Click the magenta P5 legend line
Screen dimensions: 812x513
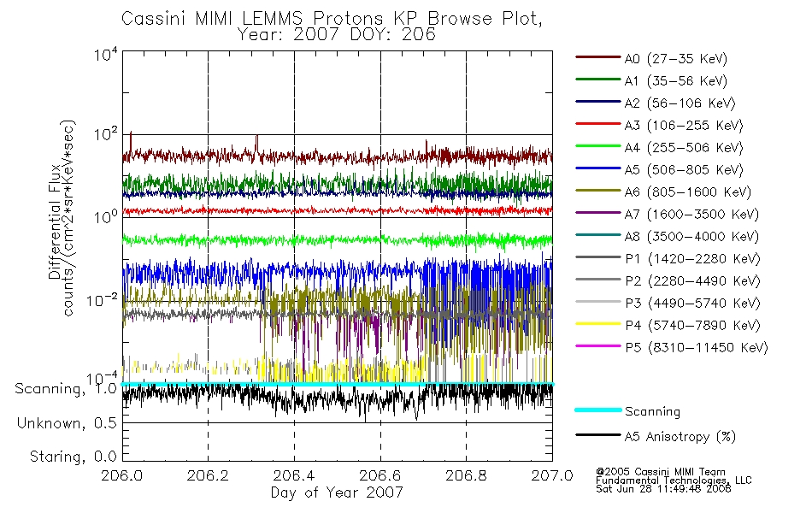tap(598, 345)
